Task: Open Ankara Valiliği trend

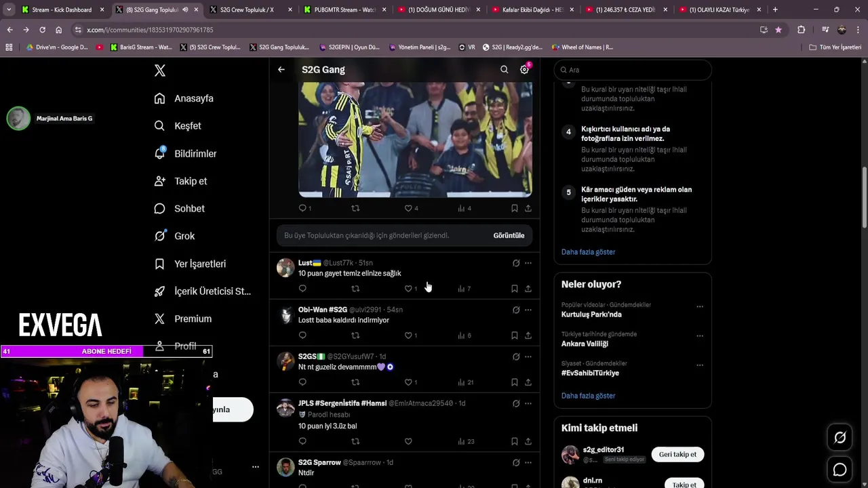Action: [585, 344]
